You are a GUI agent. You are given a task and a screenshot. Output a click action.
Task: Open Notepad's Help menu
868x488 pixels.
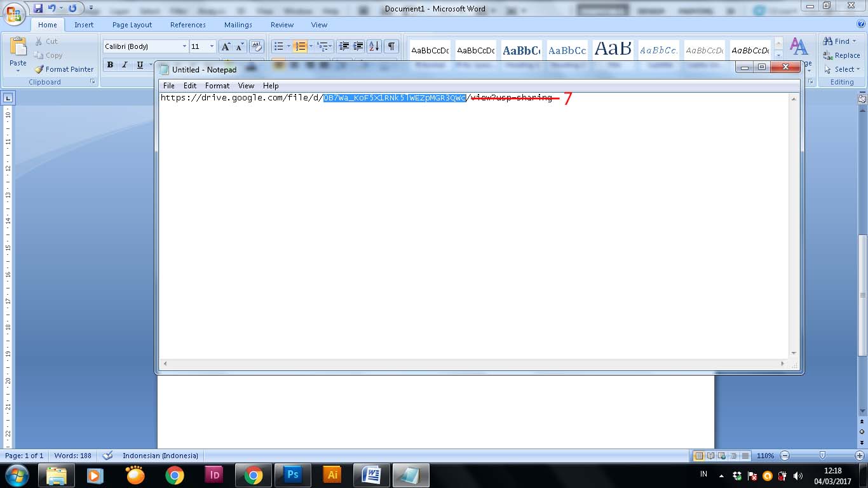coord(271,86)
